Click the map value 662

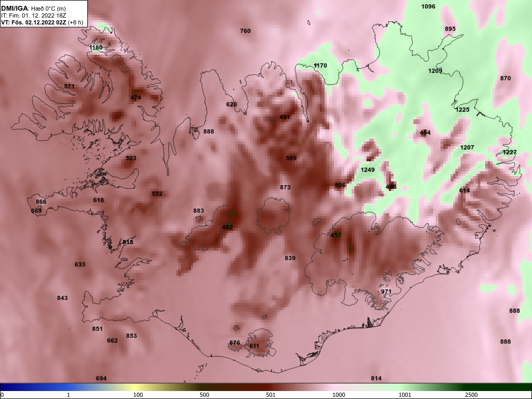(x=112, y=340)
